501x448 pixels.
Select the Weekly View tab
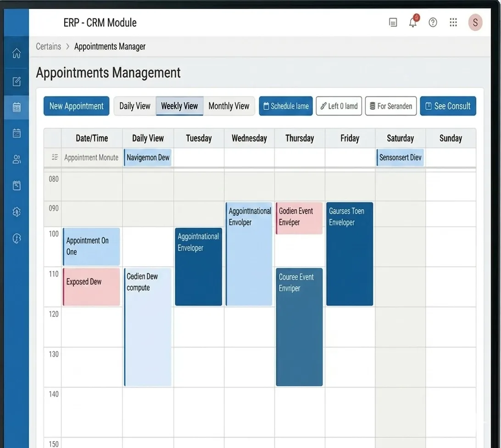pos(179,106)
